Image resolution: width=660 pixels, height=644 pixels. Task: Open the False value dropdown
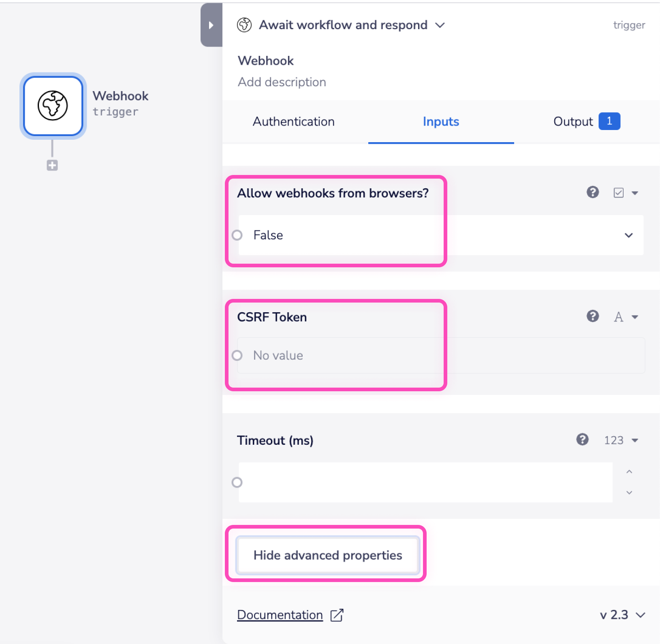point(629,235)
